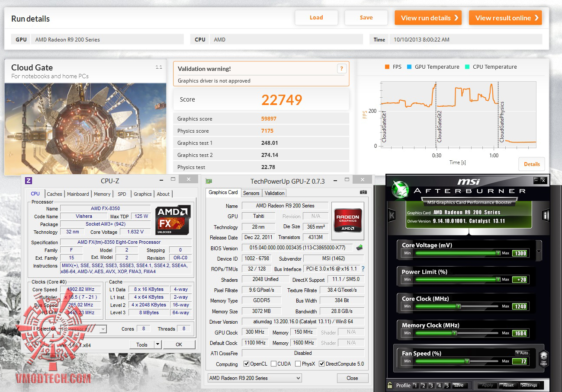Viewport: 562px width, 392px height.
Task: Click the Cloud Gate benchmark thumbnail image
Action: click(85, 128)
